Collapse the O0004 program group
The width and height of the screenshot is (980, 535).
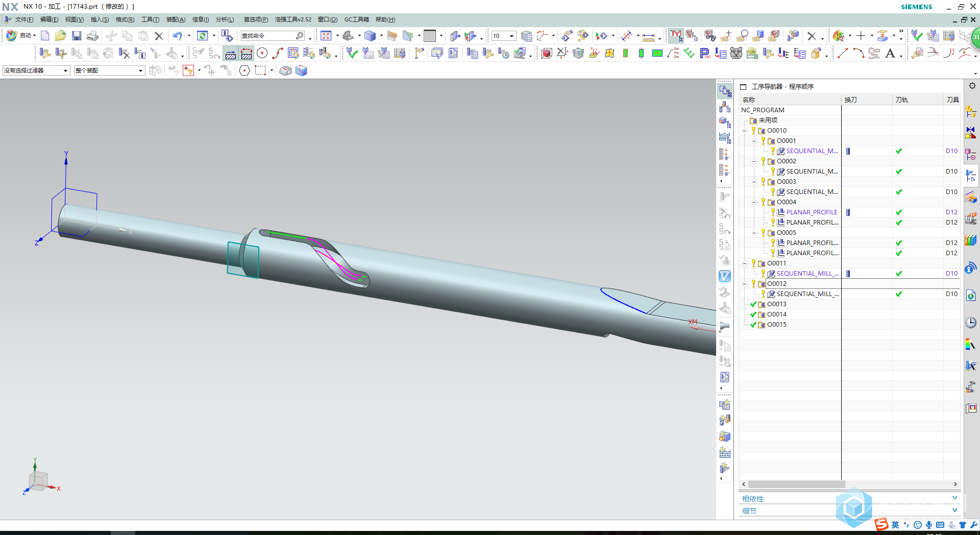[754, 202]
